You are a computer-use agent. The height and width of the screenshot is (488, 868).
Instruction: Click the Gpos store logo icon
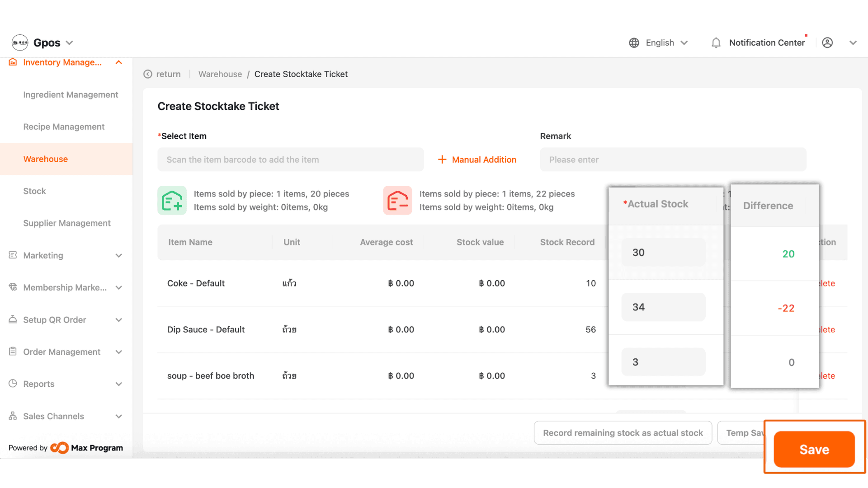20,42
